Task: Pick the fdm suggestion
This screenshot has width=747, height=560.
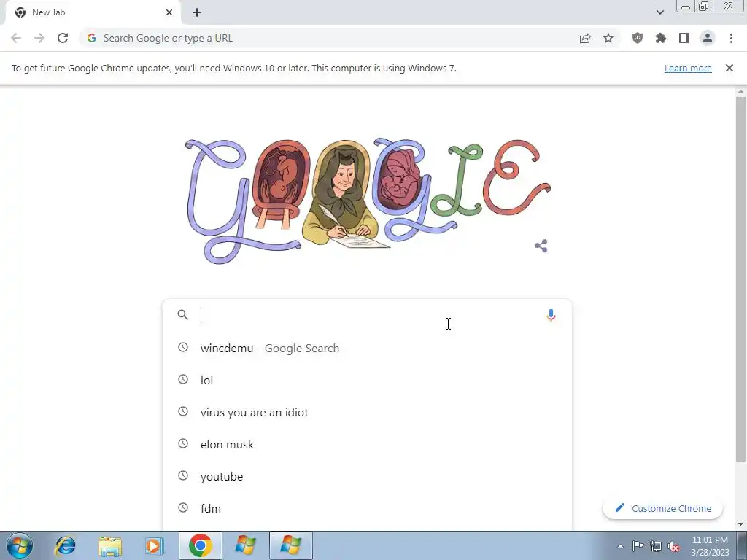Action: coord(367,508)
